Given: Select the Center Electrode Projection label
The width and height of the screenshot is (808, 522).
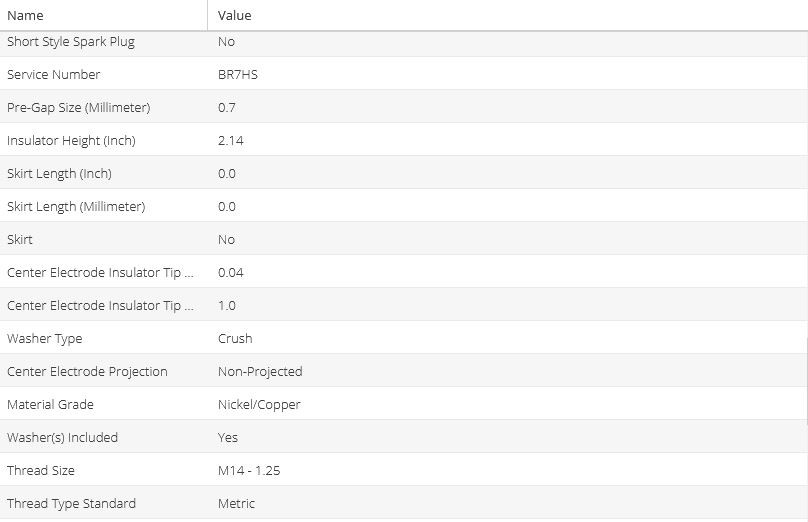Looking at the screenshot, I should pyautogui.click(x=87, y=372).
